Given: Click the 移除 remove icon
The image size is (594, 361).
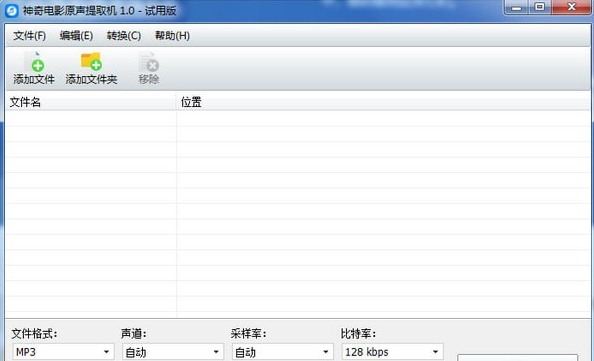Looking at the screenshot, I should 148,61.
